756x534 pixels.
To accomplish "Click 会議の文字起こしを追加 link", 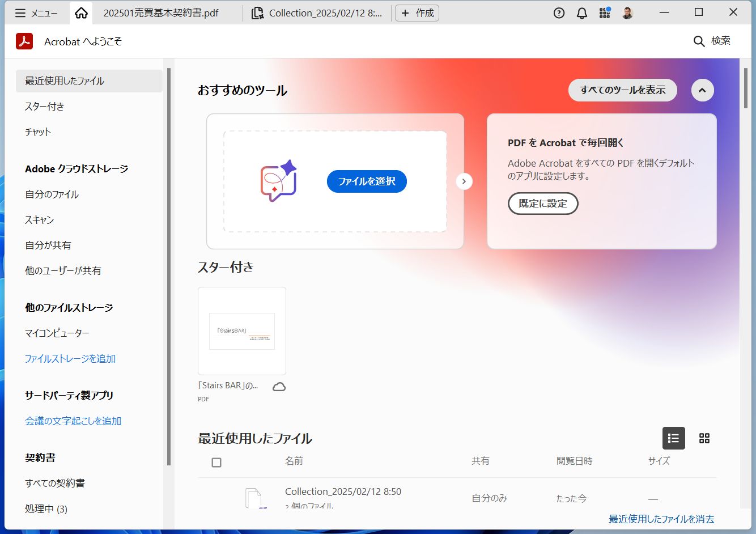I will point(73,421).
